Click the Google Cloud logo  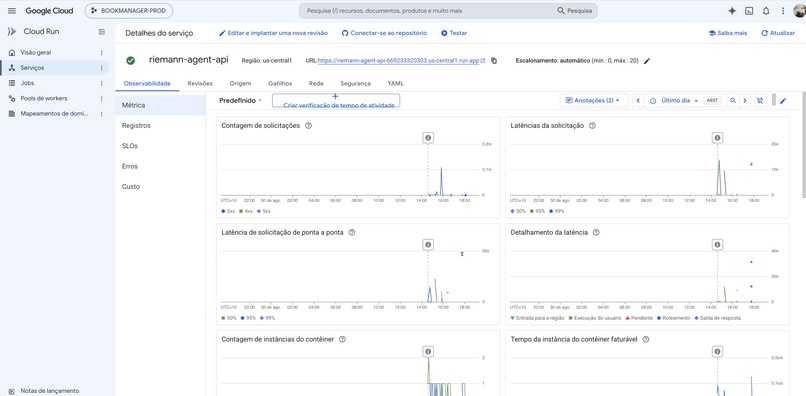pyautogui.click(x=49, y=11)
